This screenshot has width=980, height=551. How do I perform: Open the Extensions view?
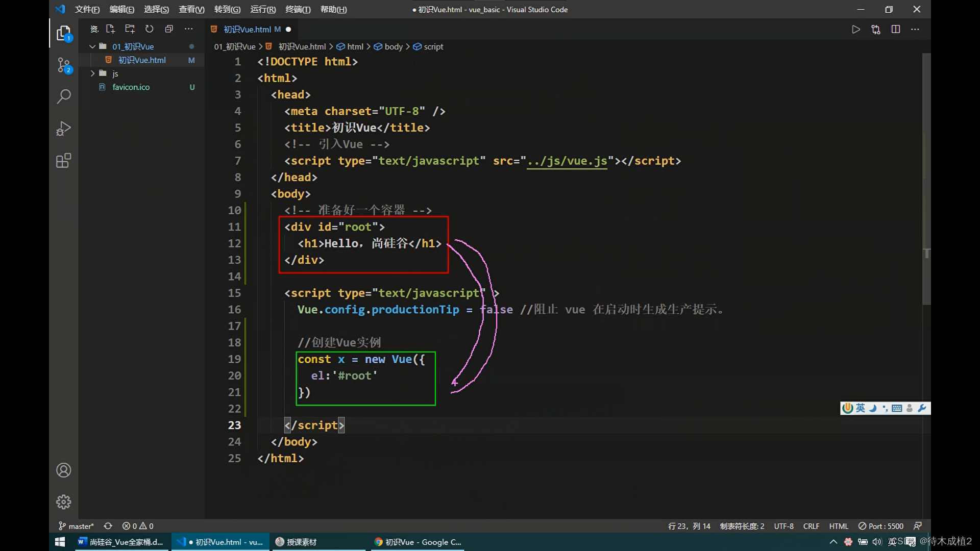coord(64,161)
